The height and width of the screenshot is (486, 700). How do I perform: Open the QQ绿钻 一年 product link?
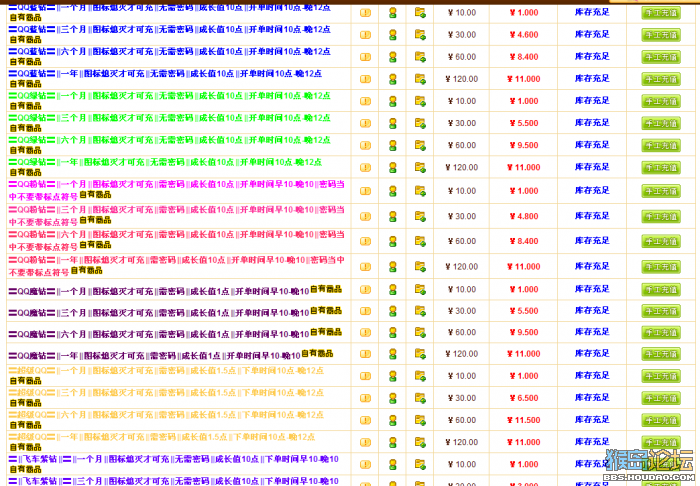tap(165, 162)
